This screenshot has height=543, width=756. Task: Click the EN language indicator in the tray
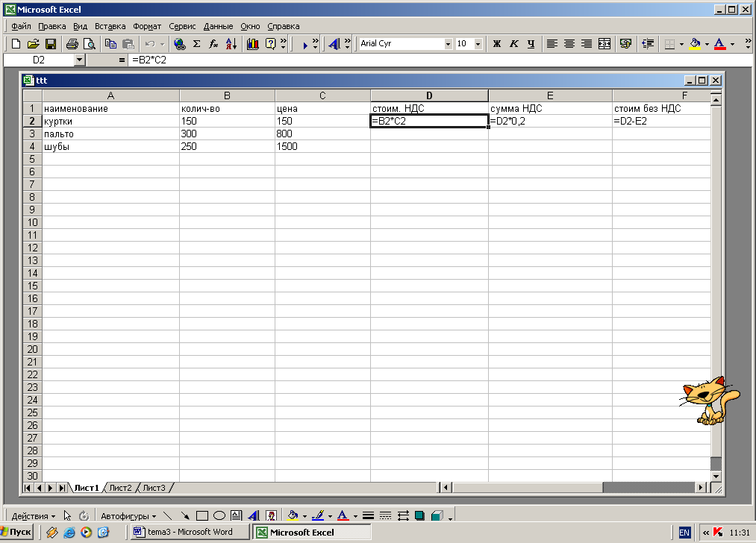tap(684, 533)
